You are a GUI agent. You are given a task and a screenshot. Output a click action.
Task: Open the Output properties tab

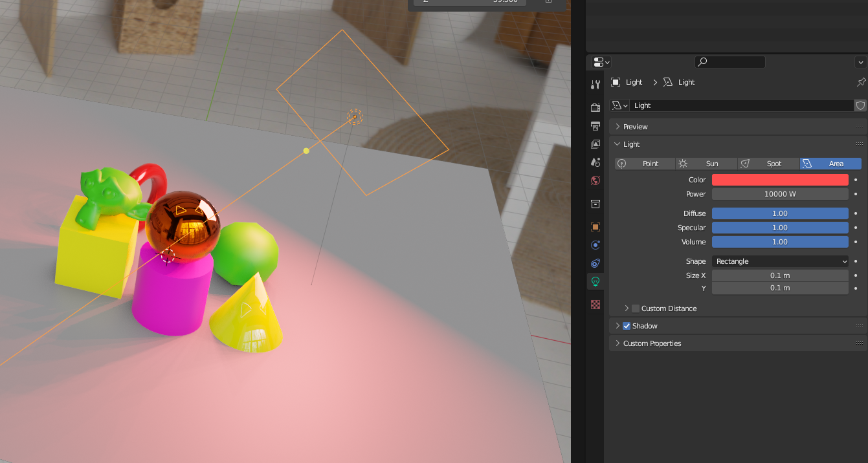pos(595,125)
